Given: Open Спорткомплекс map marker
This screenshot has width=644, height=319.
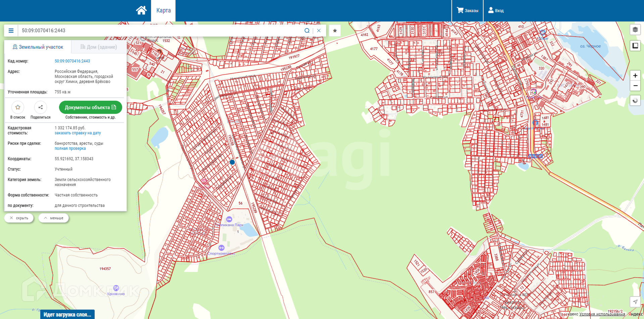Looking at the screenshot, I should (221, 248).
